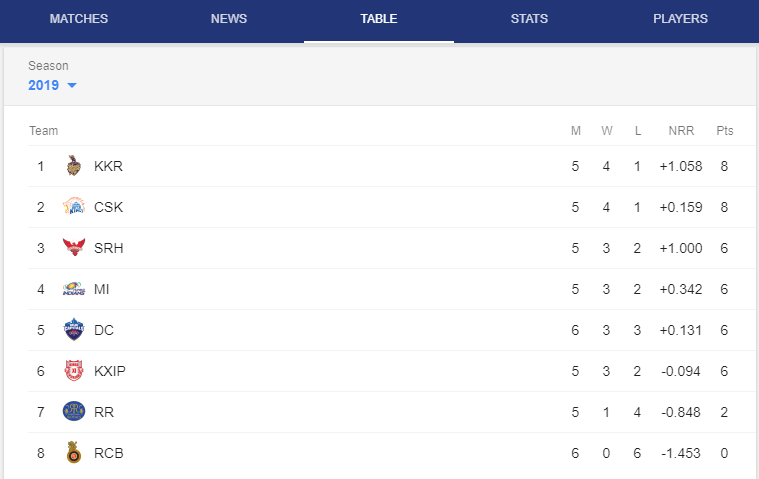Open the NEWS tab

point(229,19)
